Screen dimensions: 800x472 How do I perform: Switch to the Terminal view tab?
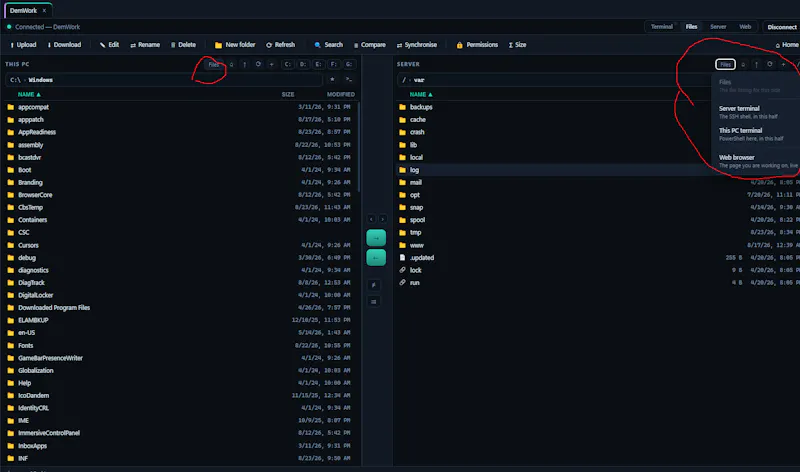pyautogui.click(x=662, y=27)
